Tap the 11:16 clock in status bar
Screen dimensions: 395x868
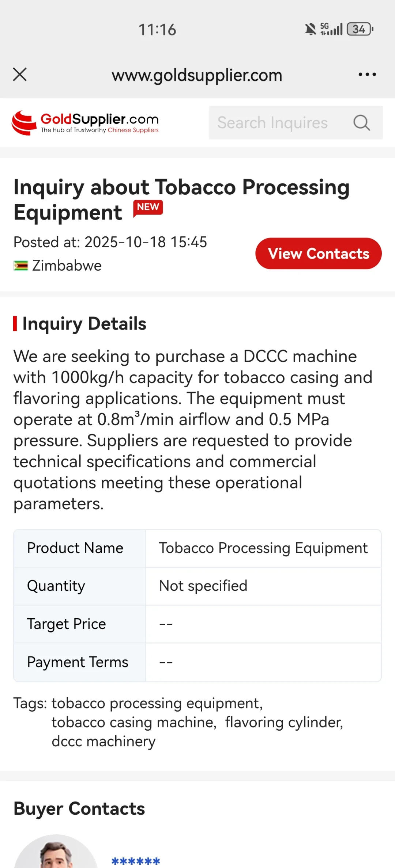[x=157, y=30]
